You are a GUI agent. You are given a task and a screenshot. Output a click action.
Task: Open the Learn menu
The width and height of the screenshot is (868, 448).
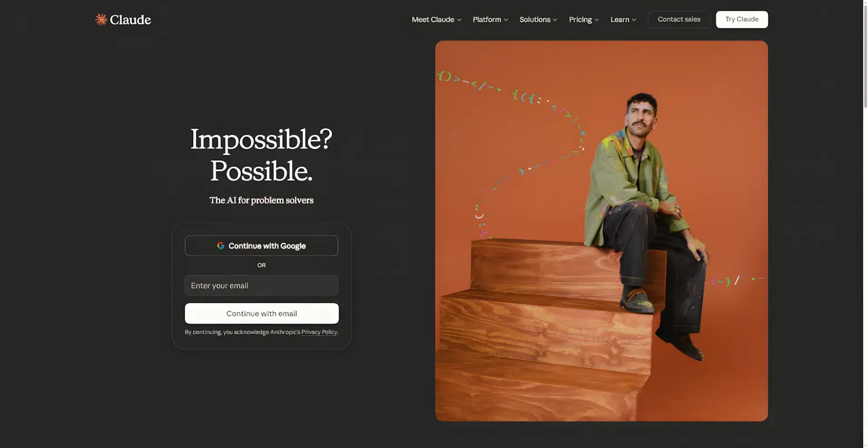pyautogui.click(x=623, y=19)
